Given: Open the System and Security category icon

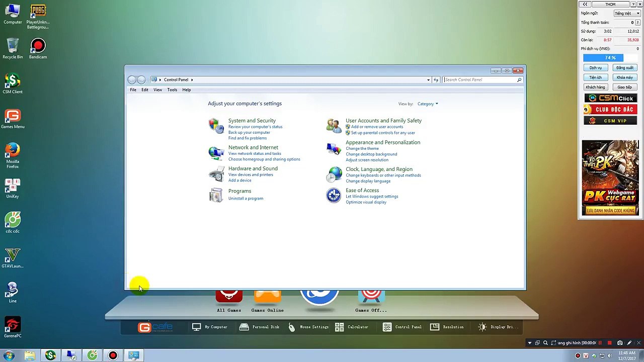Looking at the screenshot, I should (216, 126).
